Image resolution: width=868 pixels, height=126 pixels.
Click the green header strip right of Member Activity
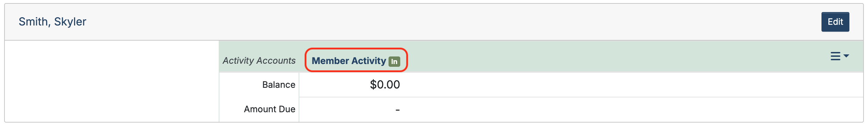click(x=617, y=57)
